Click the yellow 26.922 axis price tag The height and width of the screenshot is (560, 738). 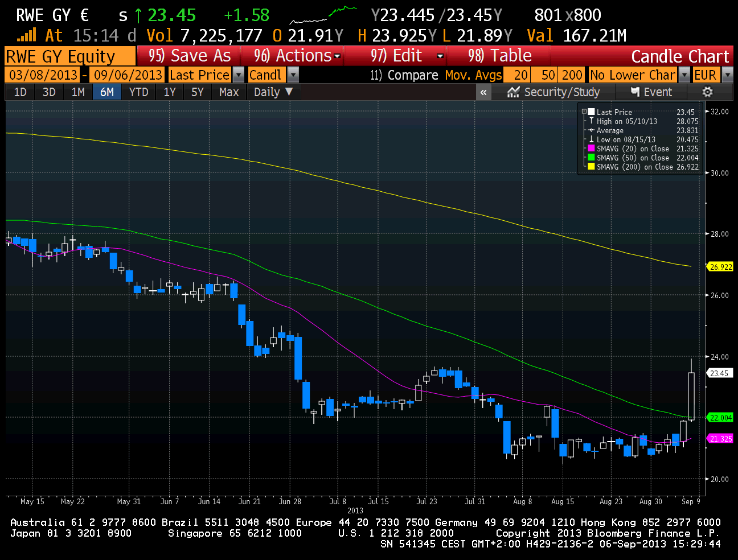point(720,267)
